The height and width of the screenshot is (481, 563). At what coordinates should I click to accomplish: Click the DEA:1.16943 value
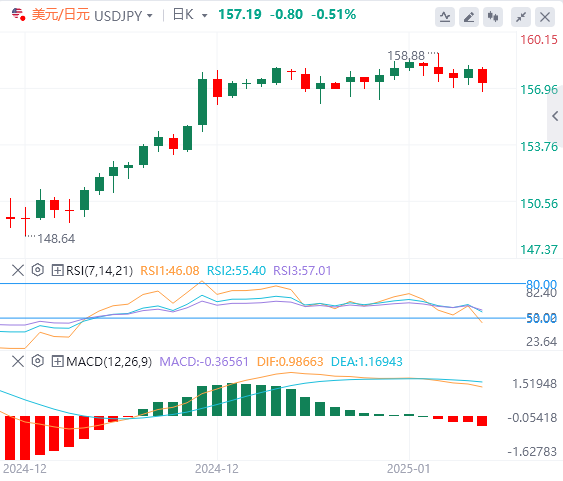[367, 362]
